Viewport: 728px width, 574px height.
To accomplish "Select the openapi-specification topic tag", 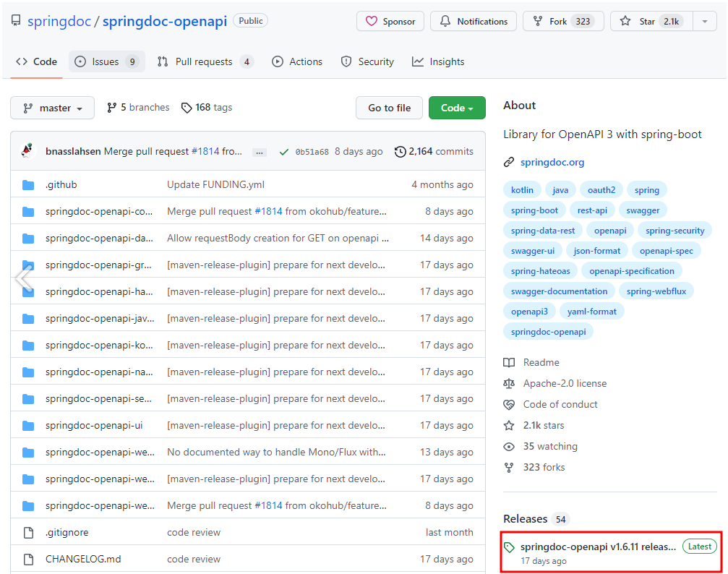I will [631, 271].
